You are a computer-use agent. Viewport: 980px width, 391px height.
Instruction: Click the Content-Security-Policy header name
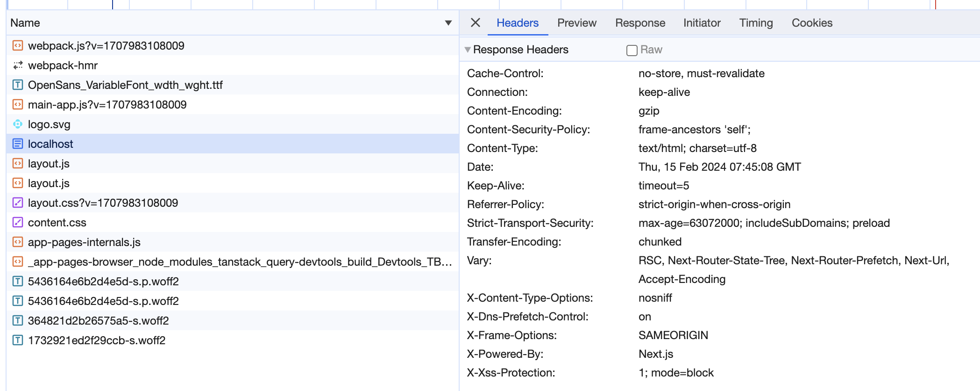[x=529, y=130]
